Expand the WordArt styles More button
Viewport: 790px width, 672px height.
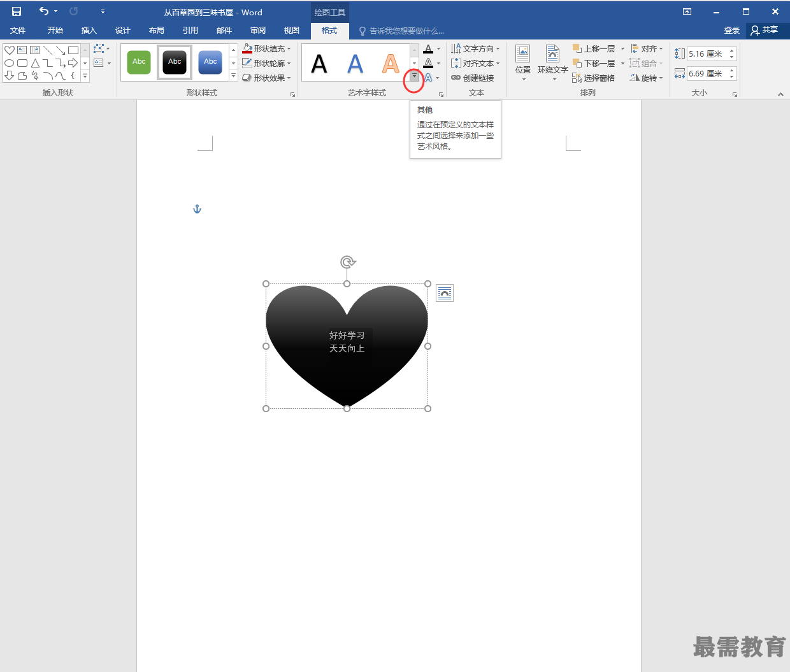pyautogui.click(x=414, y=76)
